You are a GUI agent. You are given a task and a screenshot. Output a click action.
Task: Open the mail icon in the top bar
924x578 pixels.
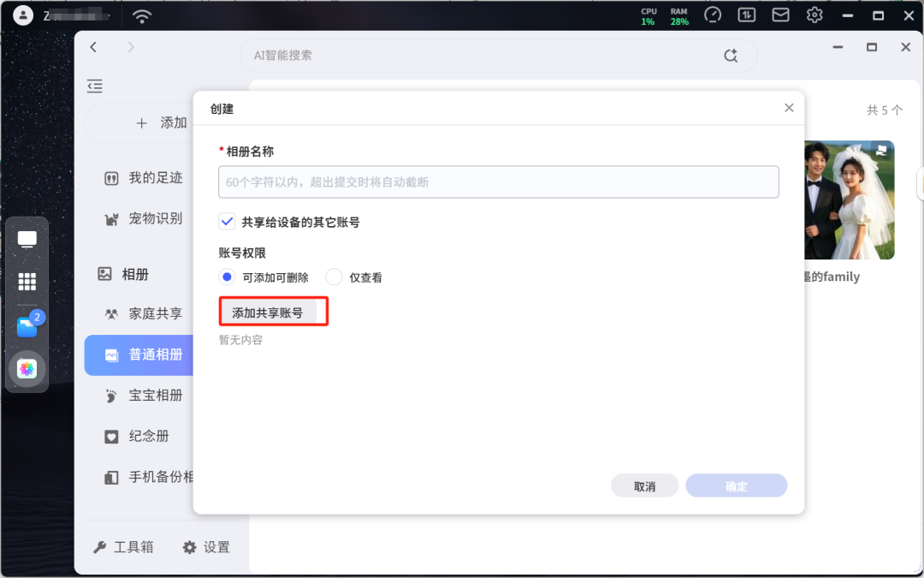780,15
